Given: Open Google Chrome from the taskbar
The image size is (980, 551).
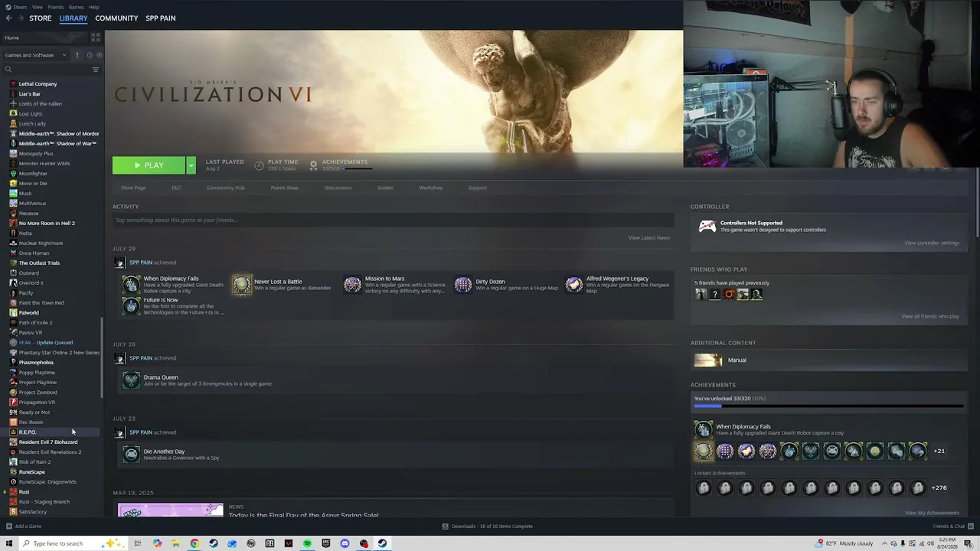Looking at the screenshot, I should click(194, 543).
